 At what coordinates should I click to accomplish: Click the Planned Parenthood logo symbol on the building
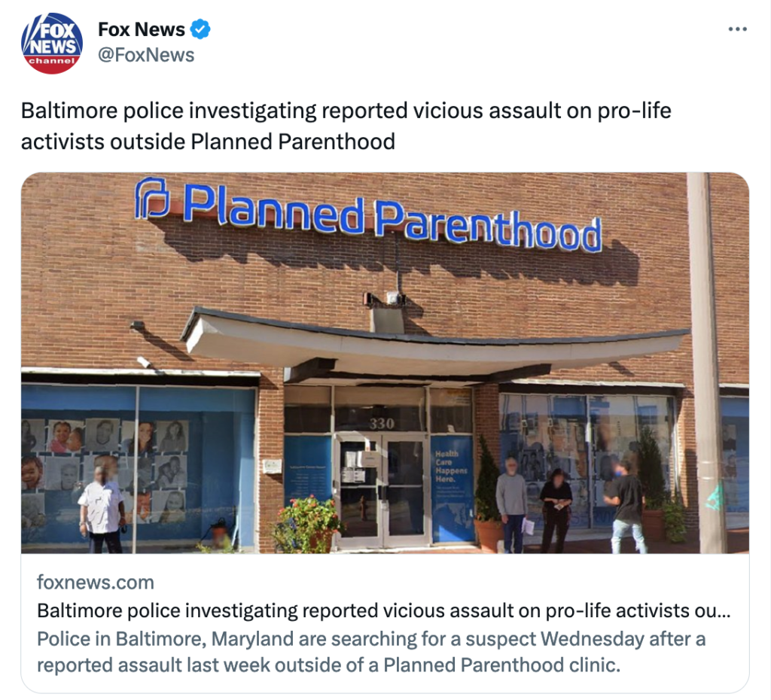coord(152,198)
